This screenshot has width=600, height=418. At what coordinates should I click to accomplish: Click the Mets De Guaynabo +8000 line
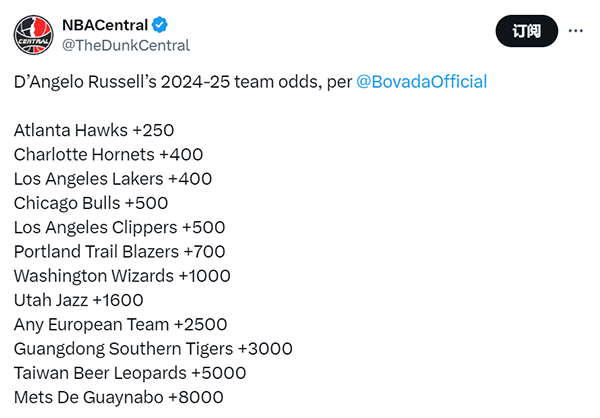tap(119, 397)
